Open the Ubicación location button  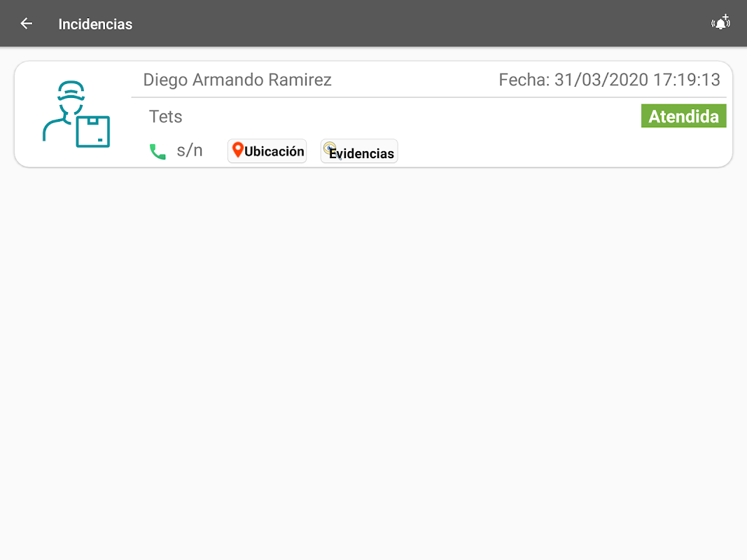[267, 151]
